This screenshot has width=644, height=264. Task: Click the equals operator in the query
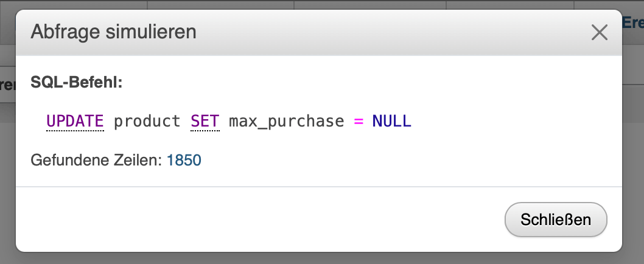(358, 121)
